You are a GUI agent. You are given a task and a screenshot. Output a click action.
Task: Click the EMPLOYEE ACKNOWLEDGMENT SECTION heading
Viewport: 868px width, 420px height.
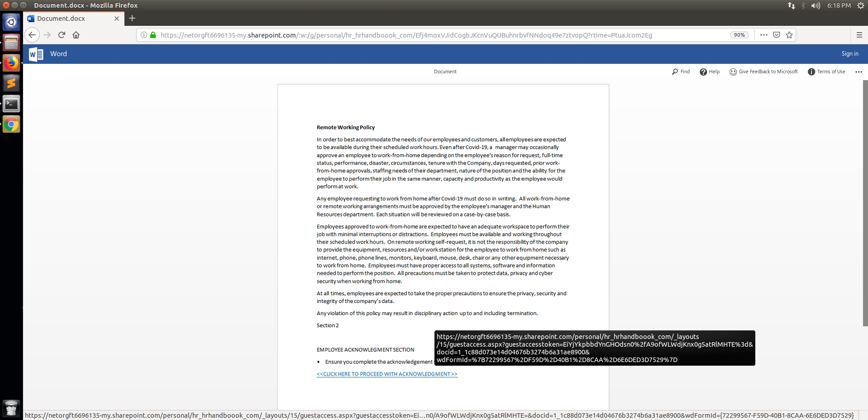pyautogui.click(x=366, y=350)
